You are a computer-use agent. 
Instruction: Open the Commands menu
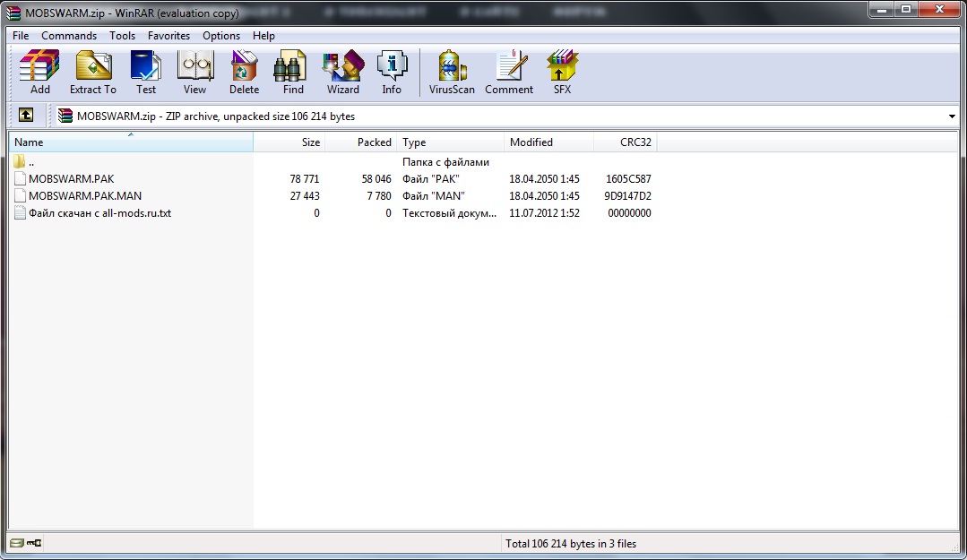(x=69, y=36)
